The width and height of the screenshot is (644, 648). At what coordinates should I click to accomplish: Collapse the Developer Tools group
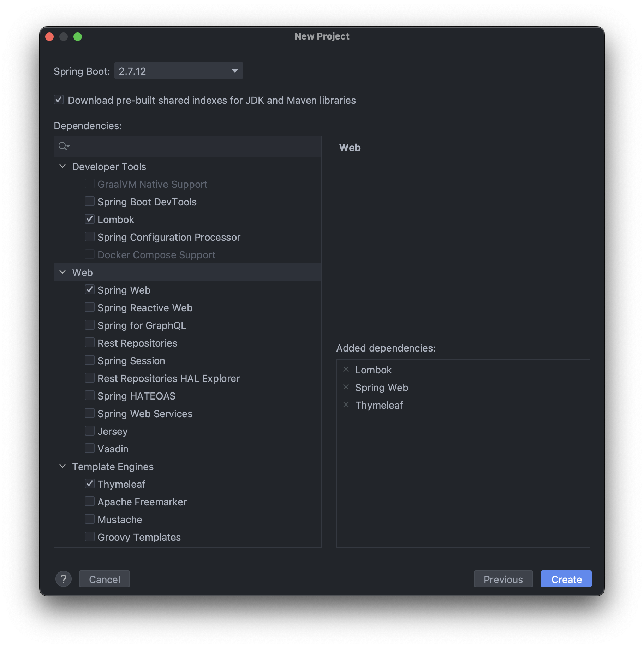pos(62,166)
